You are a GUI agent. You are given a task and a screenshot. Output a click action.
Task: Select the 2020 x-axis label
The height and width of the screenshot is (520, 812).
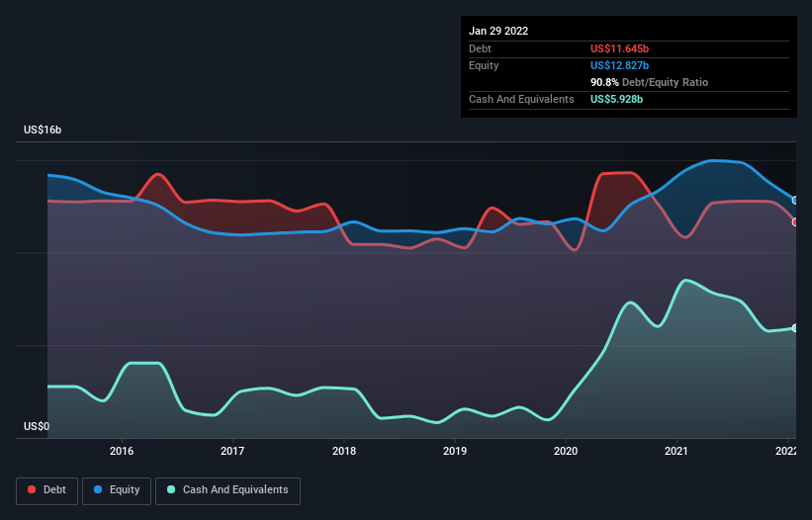[566, 451]
